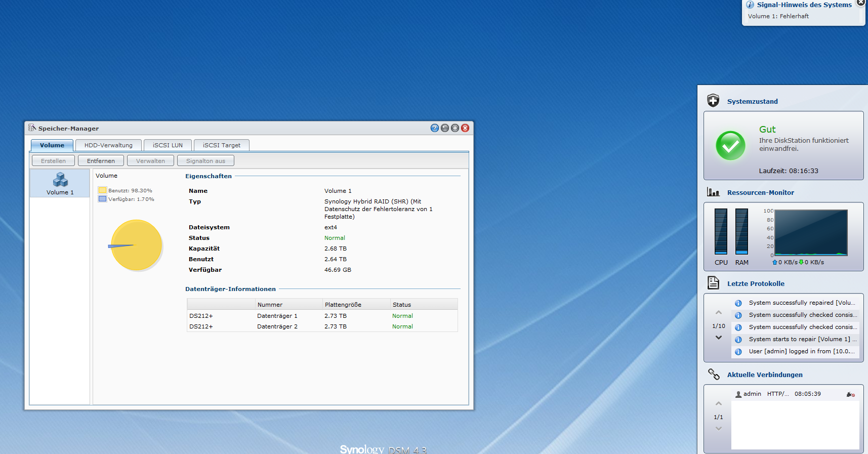This screenshot has width=868, height=454.
Task: Maximize the Speicher-Manager window
Action: point(454,128)
